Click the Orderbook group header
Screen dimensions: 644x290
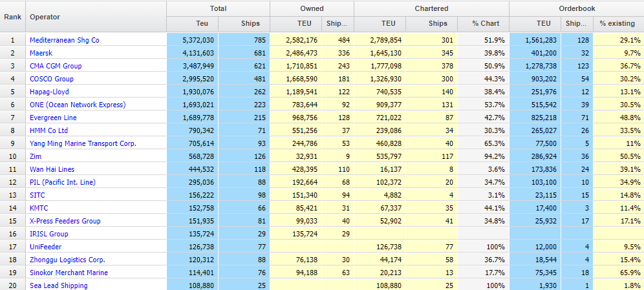point(576,8)
